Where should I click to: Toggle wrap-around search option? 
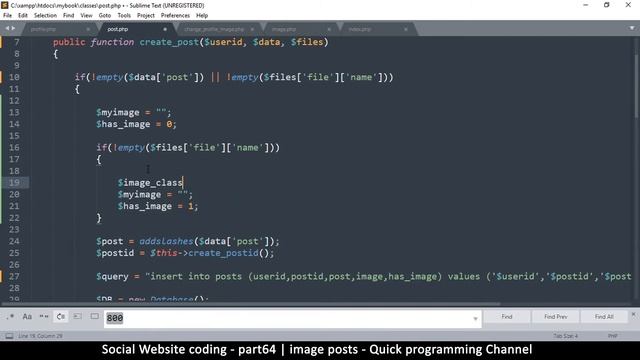(61, 317)
